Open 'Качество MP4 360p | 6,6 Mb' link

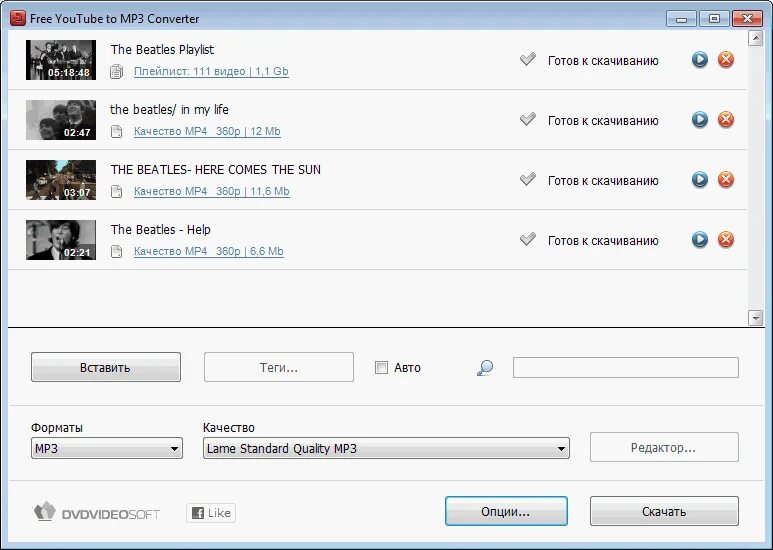pyautogui.click(x=209, y=251)
